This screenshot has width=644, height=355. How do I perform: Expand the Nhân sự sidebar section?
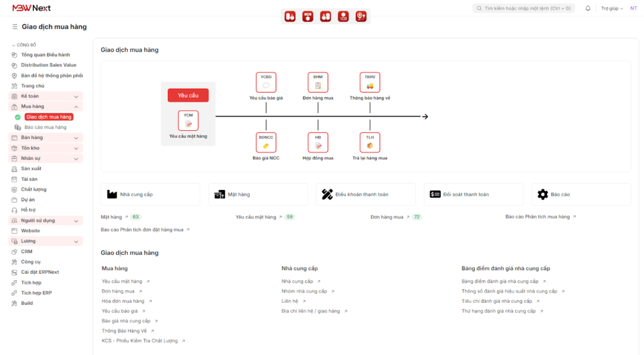76,159
